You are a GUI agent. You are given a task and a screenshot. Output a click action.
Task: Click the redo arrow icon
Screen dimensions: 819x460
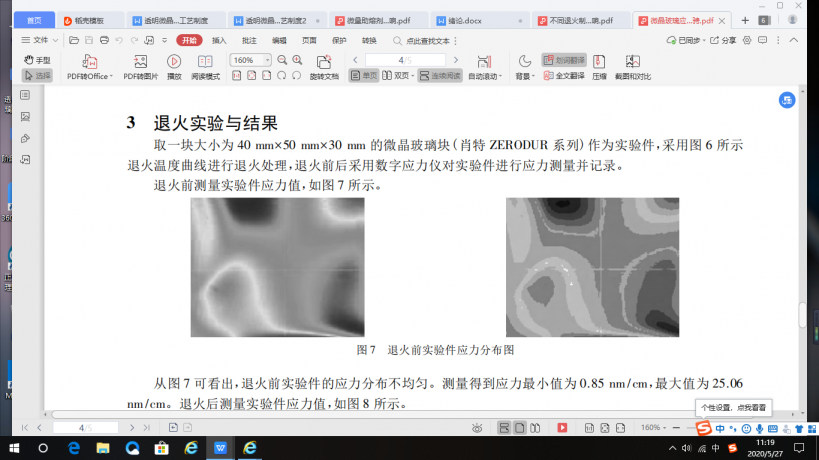(x=134, y=40)
